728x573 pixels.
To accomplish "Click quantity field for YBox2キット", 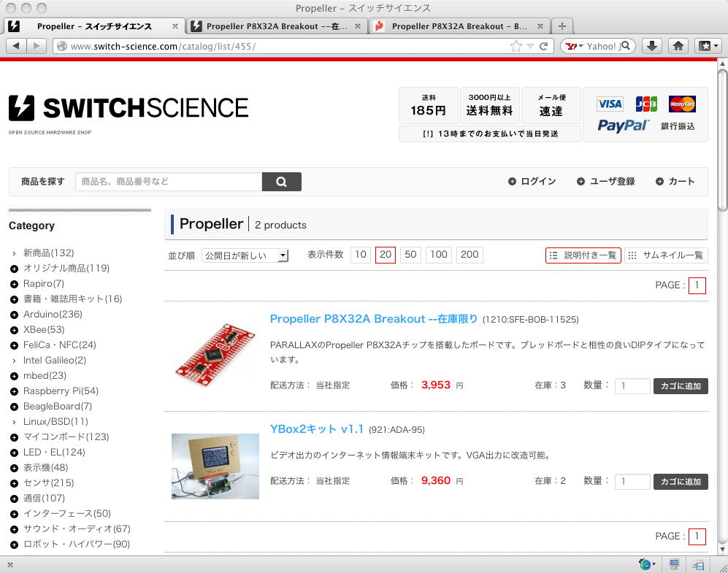I will (x=632, y=482).
